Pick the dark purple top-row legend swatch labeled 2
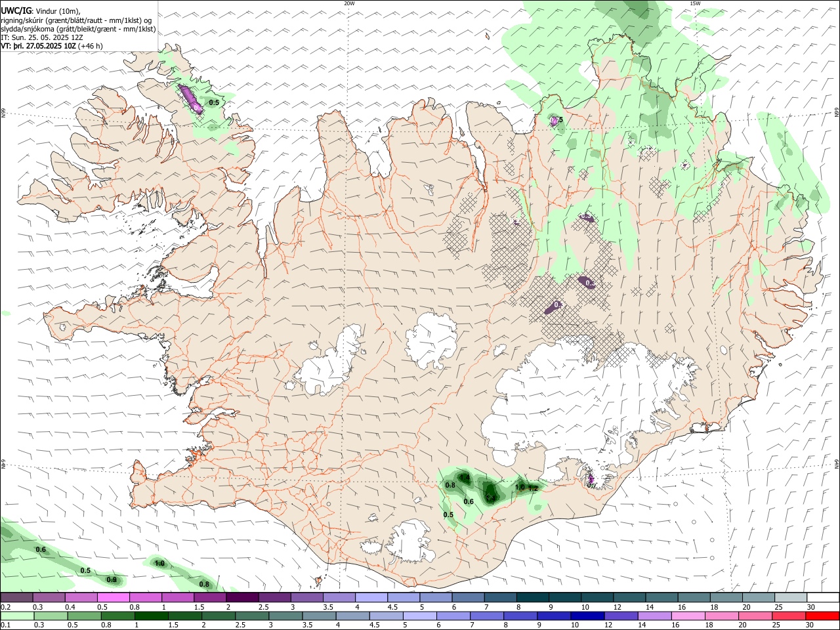The image size is (840, 630). pyautogui.click(x=242, y=598)
